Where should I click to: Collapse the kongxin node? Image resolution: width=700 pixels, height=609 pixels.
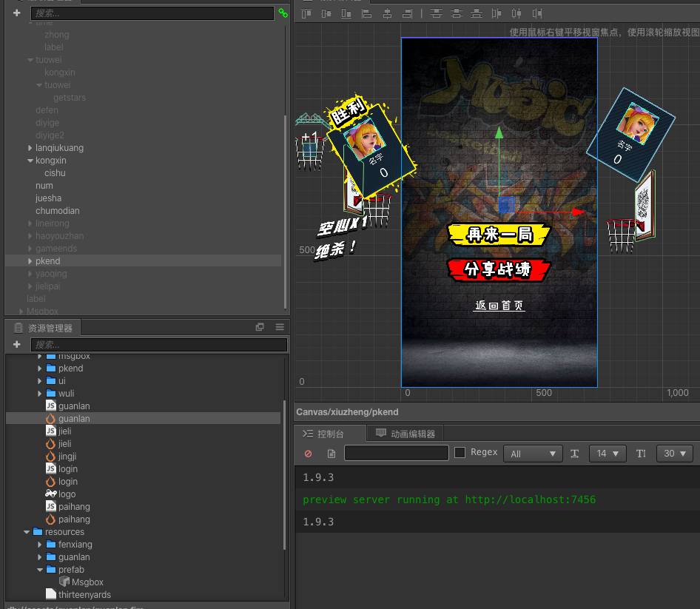(30, 161)
